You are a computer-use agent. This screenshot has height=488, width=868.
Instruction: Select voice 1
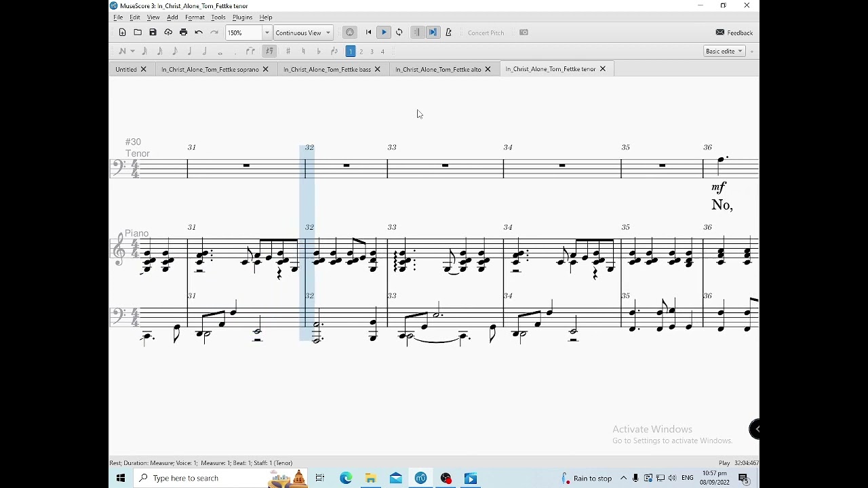click(x=351, y=51)
